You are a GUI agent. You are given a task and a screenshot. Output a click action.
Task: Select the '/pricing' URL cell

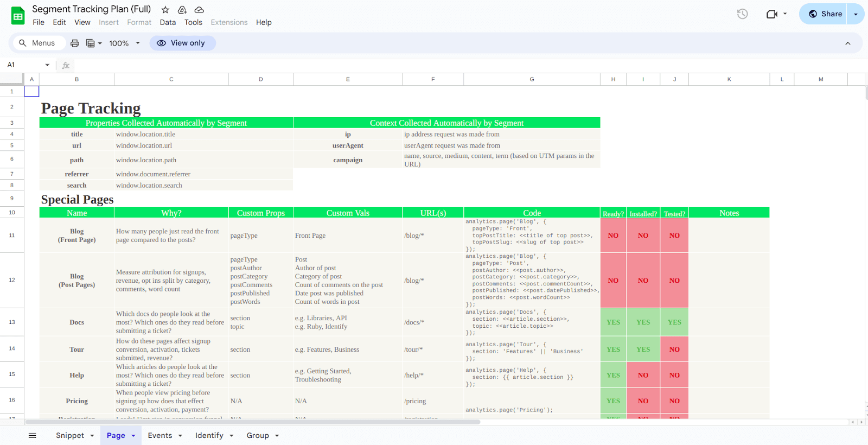tap(433, 401)
